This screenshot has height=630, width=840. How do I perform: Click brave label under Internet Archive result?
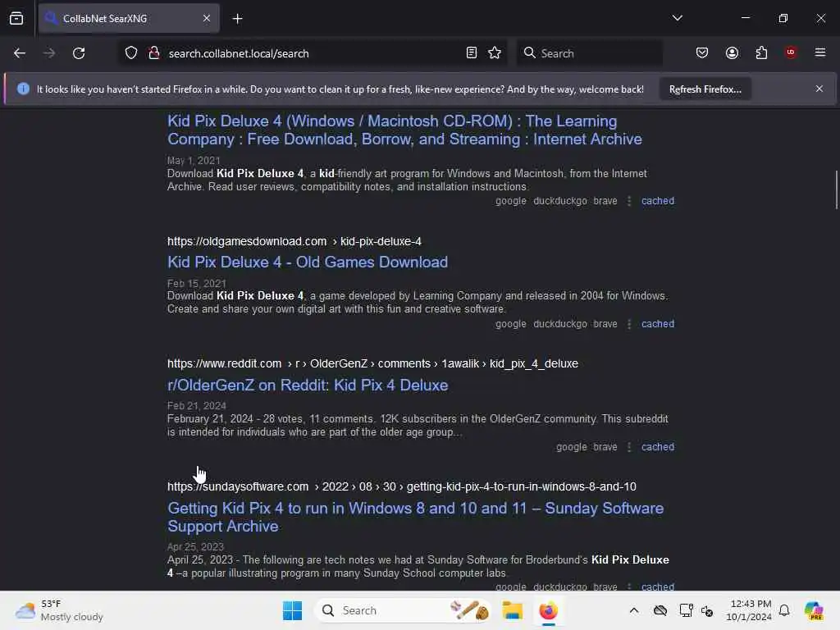point(605,201)
